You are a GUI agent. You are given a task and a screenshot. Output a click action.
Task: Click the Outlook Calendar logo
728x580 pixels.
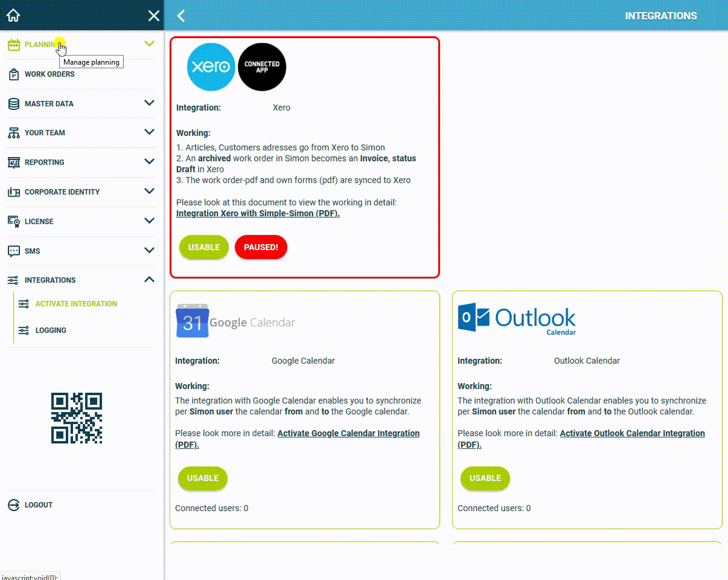[517, 320]
